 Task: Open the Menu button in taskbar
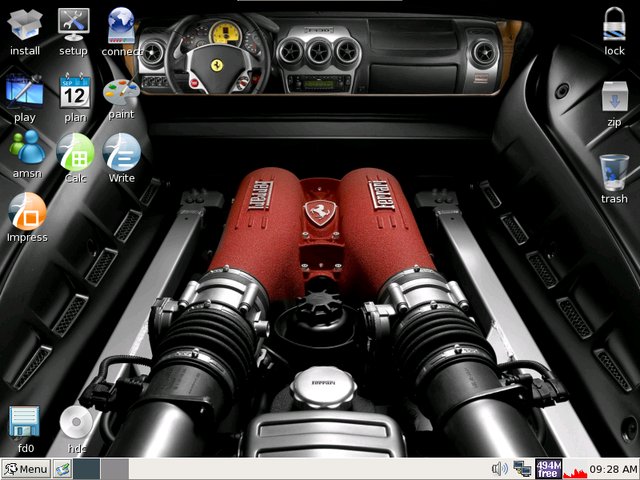(x=26, y=469)
